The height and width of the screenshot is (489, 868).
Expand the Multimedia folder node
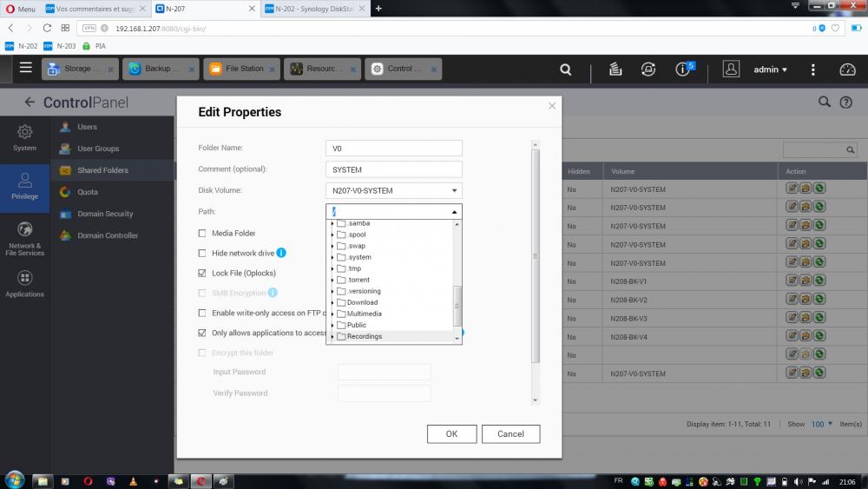tap(332, 314)
